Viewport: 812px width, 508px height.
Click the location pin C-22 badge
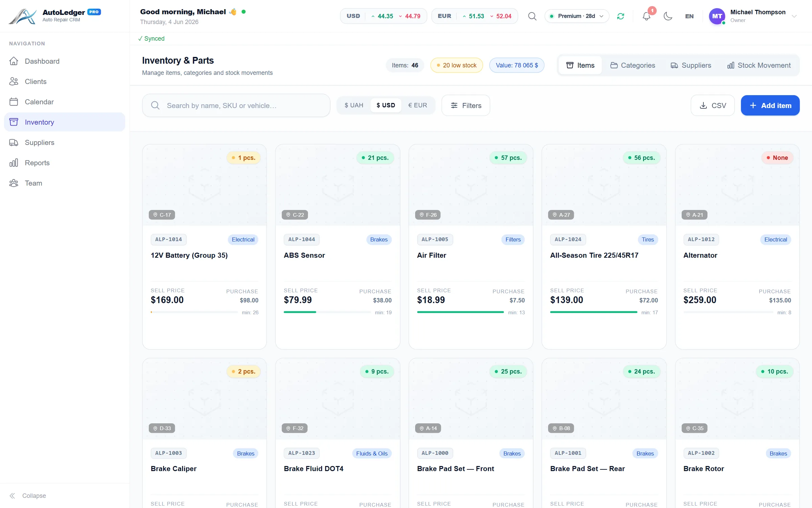295,215
